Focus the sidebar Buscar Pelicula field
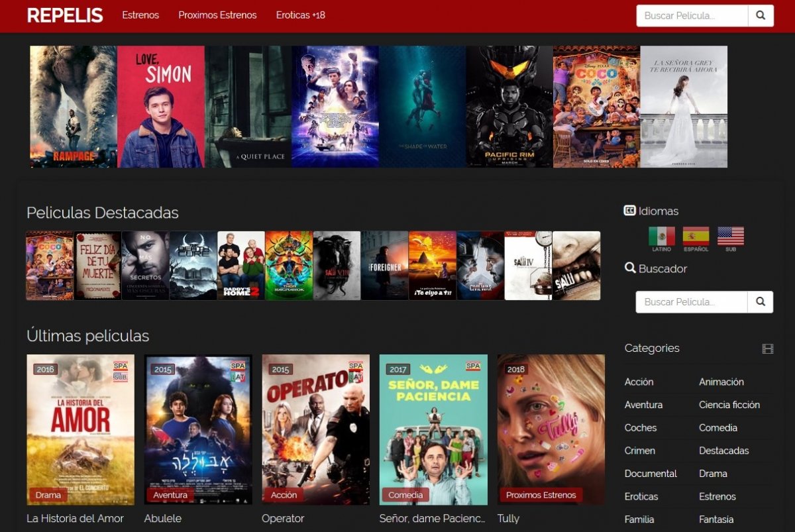This screenshot has height=532, width=795. [692, 302]
